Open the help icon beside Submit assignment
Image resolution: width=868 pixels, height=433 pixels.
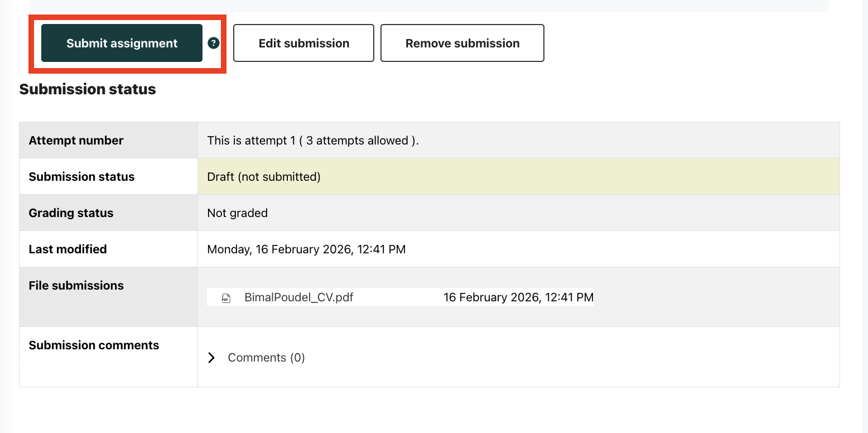(x=213, y=43)
